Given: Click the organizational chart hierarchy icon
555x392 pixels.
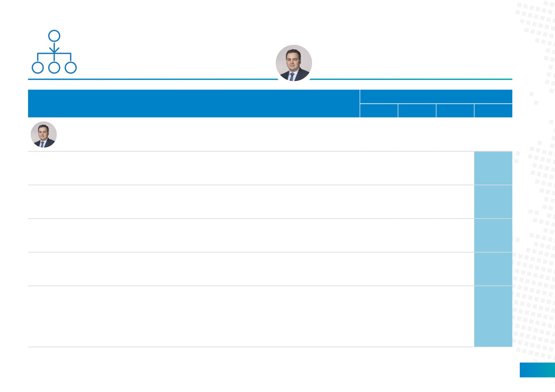Looking at the screenshot, I should coord(54,52).
